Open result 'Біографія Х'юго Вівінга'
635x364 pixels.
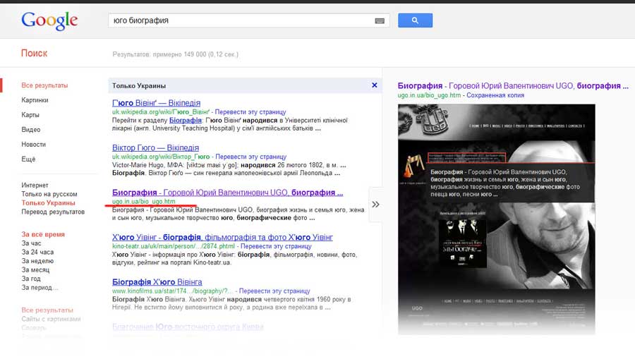coord(157,281)
